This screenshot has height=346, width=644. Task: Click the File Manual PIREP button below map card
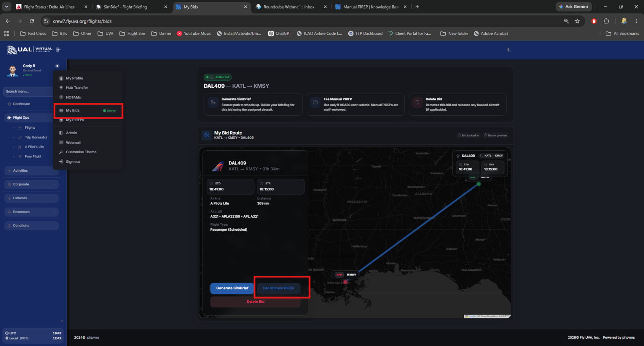click(279, 288)
